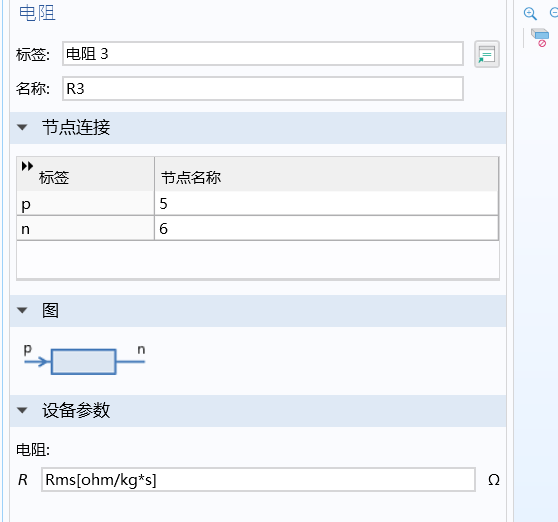
Task: Select the p label row cell
Action: (x=85, y=204)
